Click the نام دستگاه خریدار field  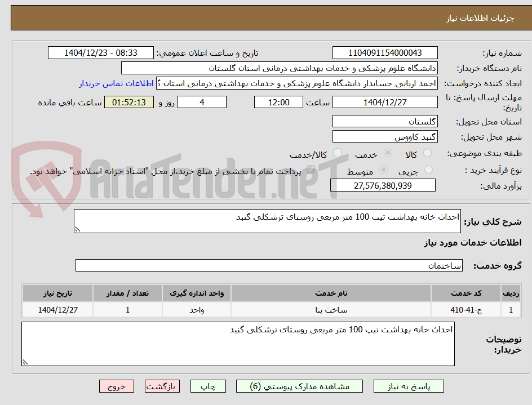pos(279,68)
